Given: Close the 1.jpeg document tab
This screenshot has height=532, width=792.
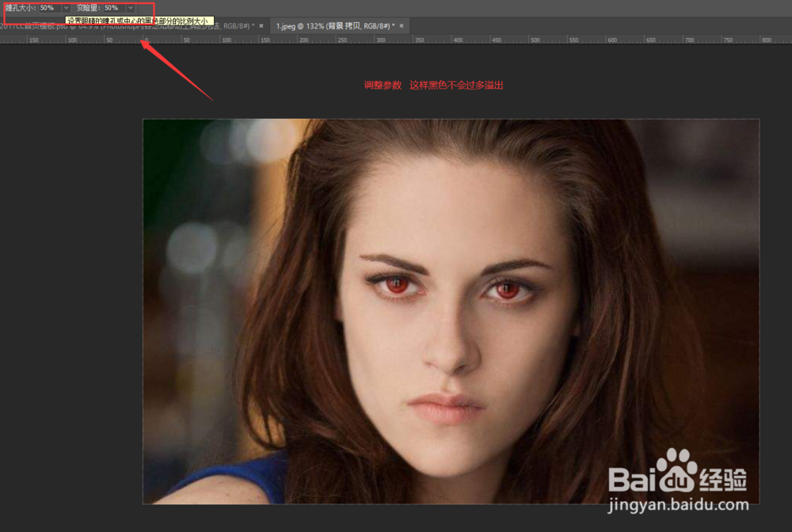Looking at the screenshot, I should [402, 26].
